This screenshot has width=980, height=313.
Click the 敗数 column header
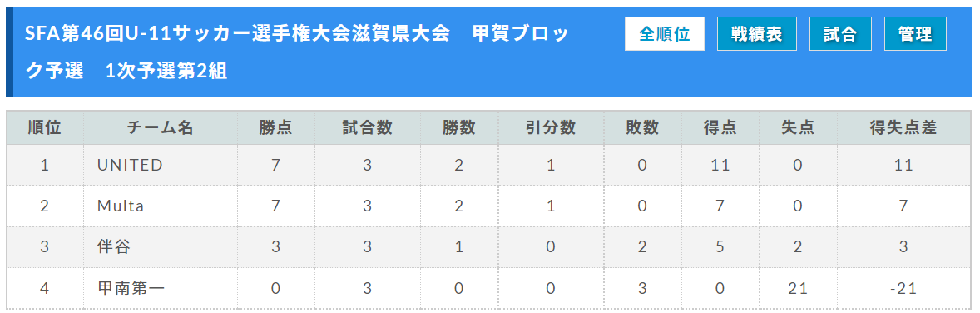(642, 128)
